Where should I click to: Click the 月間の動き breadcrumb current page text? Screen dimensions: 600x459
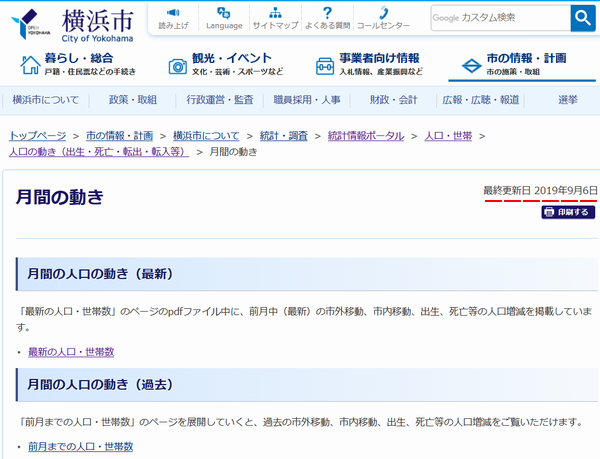(x=233, y=152)
